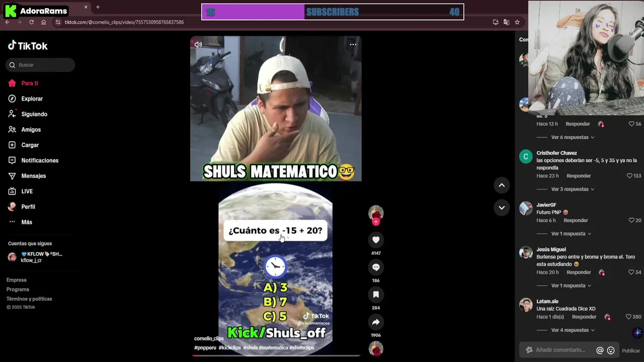Open the #pnpperu hashtag
The image size is (644, 362).
coord(205,348)
